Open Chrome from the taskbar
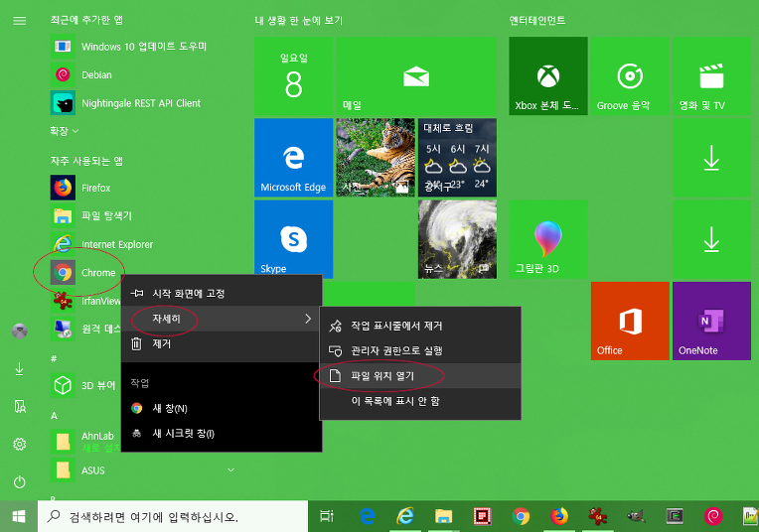Screen dimensions: 759x532 click(521, 516)
